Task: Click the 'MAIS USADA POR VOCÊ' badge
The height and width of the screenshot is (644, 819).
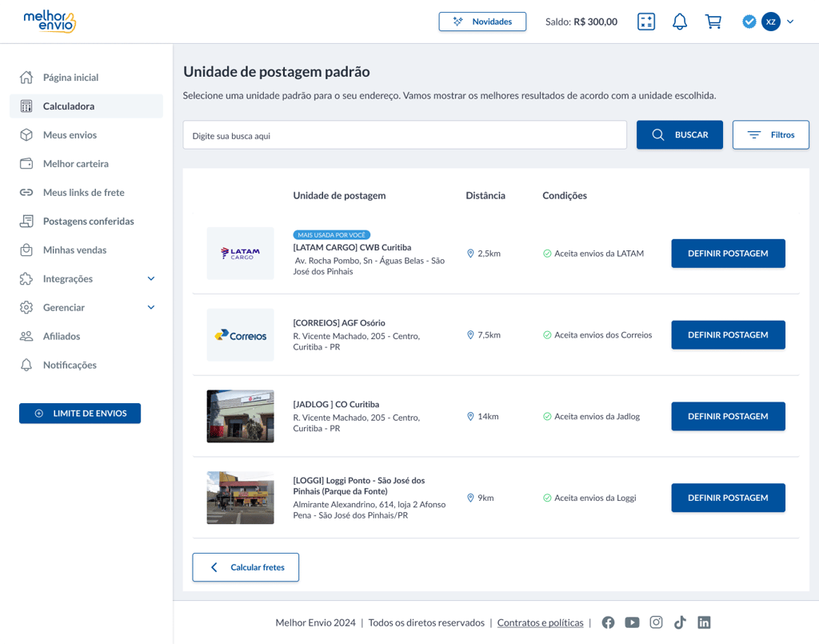Action: [x=332, y=235]
